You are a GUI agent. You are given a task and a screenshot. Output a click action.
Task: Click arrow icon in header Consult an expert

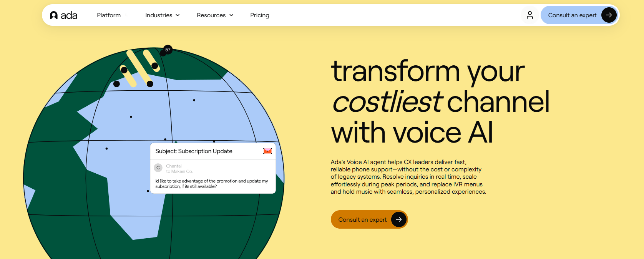point(609,15)
